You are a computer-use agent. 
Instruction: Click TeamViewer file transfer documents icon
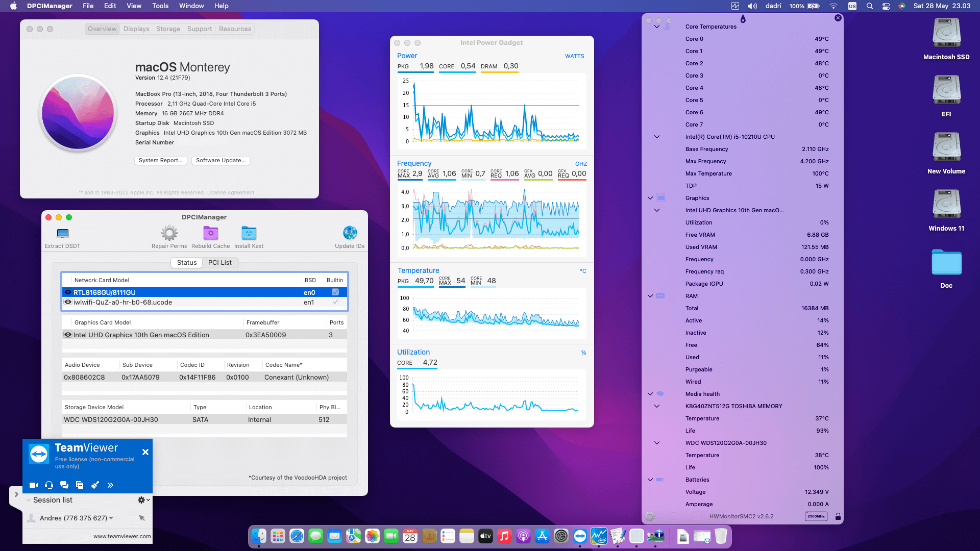[80, 485]
